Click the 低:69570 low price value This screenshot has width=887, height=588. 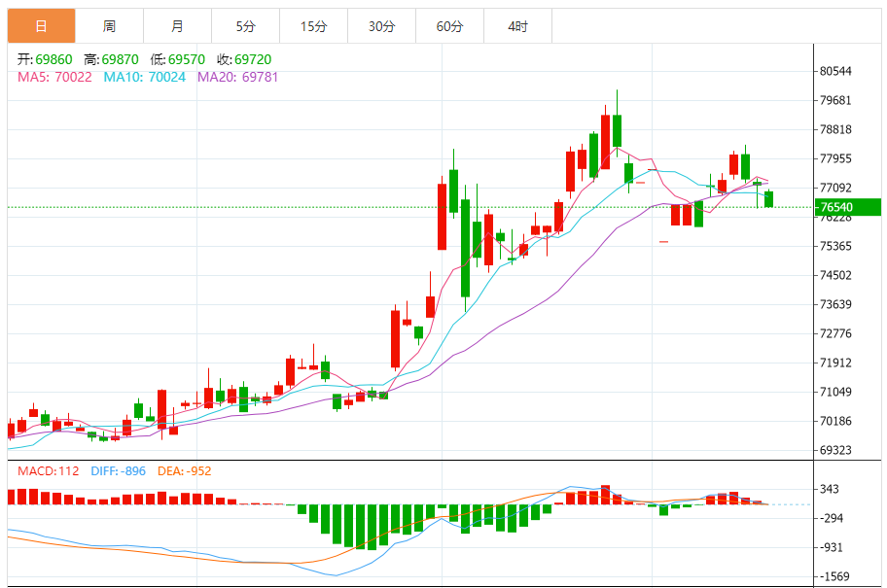[x=178, y=59]
